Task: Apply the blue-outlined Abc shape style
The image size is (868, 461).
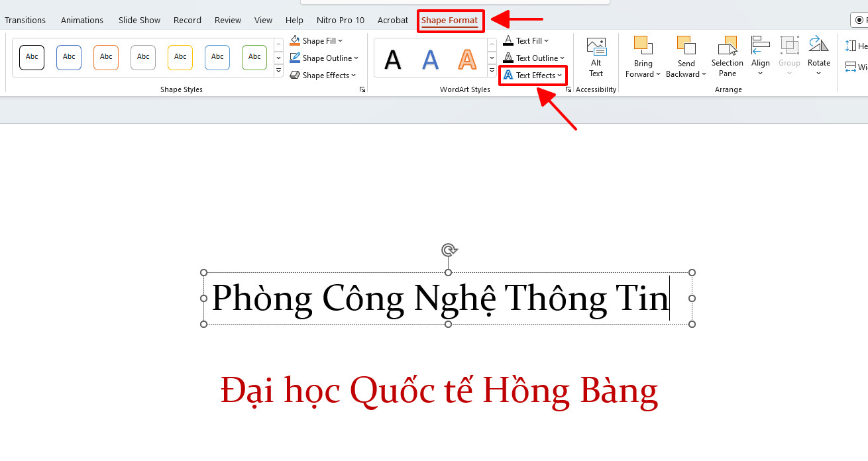Action: click(x=69, y=57)
